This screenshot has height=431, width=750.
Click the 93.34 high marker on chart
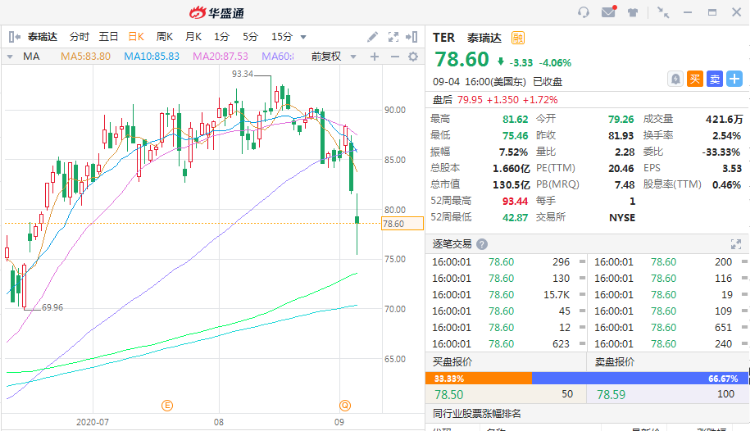click(x=243, y=74)
